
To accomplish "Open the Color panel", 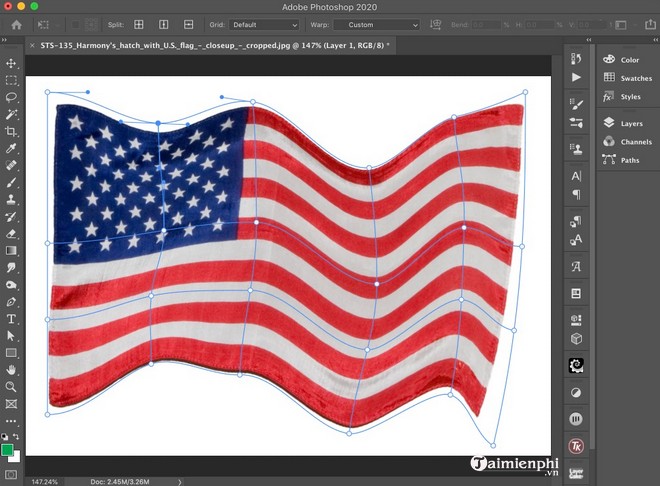I will click(621, 60).
